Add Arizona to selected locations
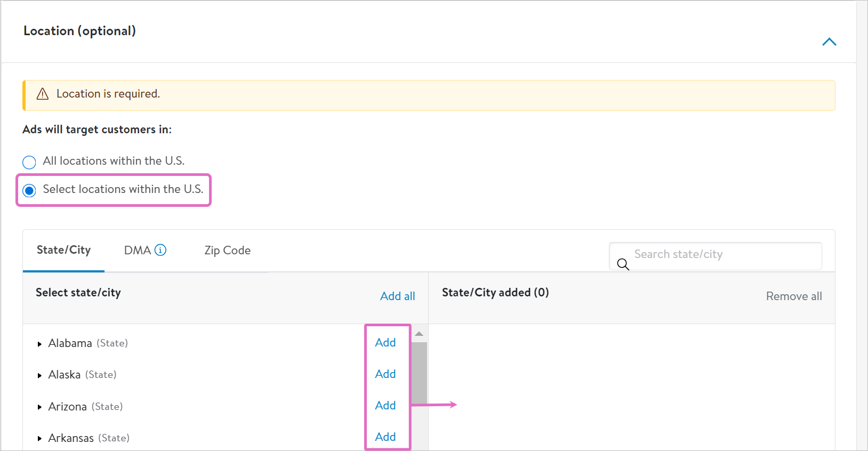The height and width of the screenshot is (451, 868). pos(385,406)
